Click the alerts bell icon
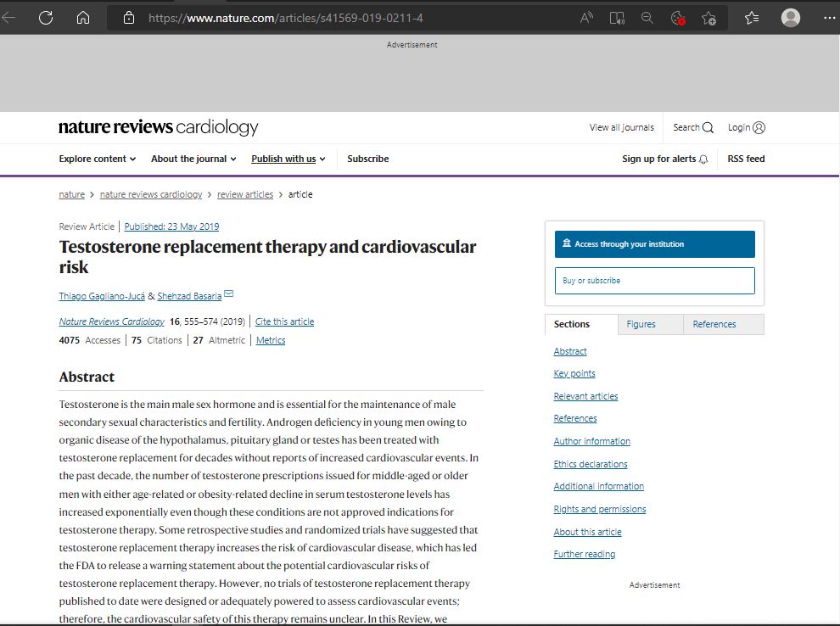Screen dimensions: 840x626 pyautogui.click(x=703, y=159)
